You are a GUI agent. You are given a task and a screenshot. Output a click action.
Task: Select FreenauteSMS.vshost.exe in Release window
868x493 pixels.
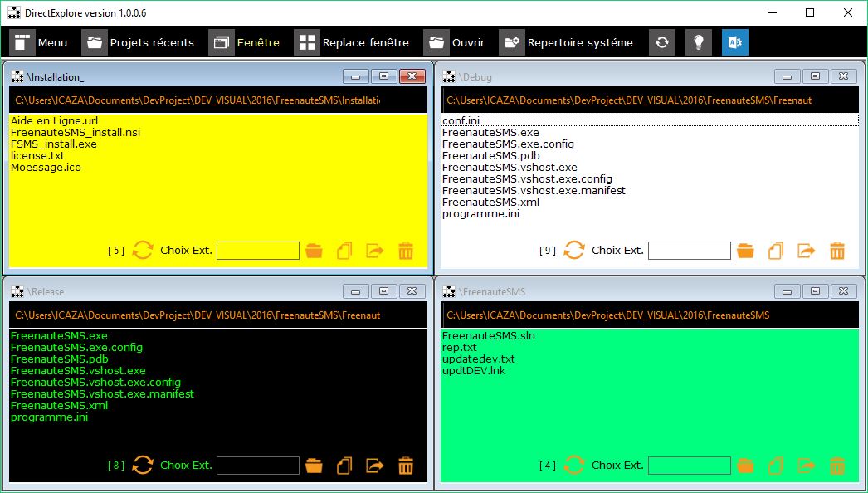click(x=78, y=371)
